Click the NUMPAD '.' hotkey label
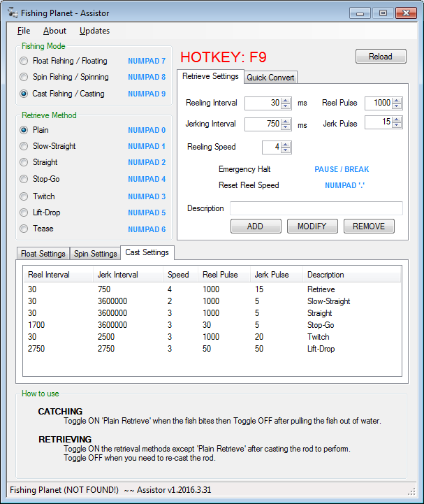 344,185
